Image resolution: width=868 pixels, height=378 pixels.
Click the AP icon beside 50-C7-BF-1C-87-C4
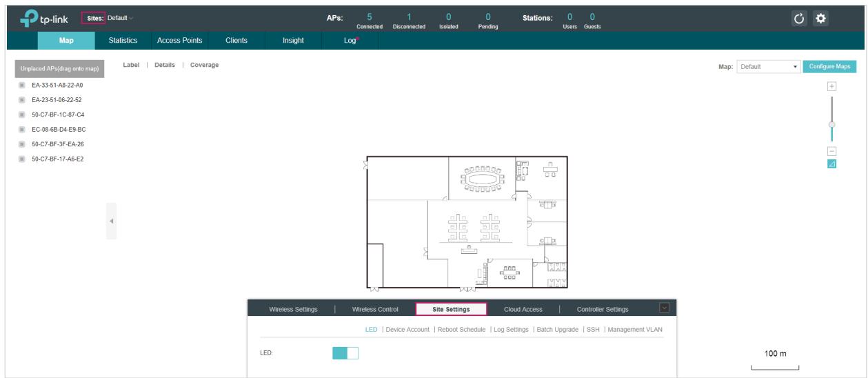pyautogui.click(x=21, y=114)
